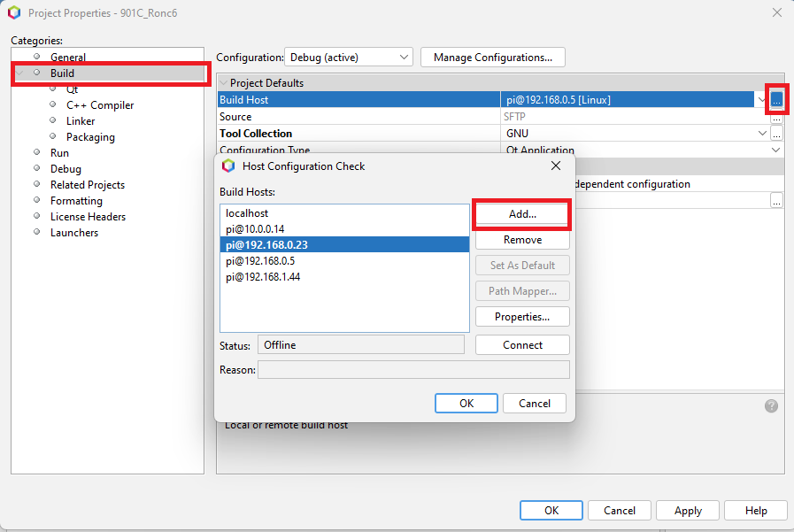Viewport: 794px width, 532px height.
Task: Open Build Host dropdown arrow
Action: tap(761, 100)
